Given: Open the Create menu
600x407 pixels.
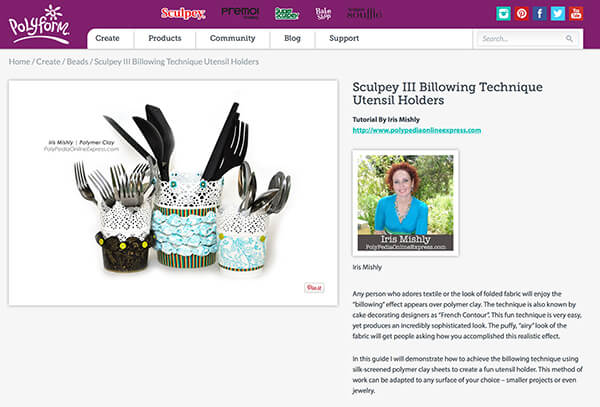Looking at the screenshot, I should pos(107,38).
